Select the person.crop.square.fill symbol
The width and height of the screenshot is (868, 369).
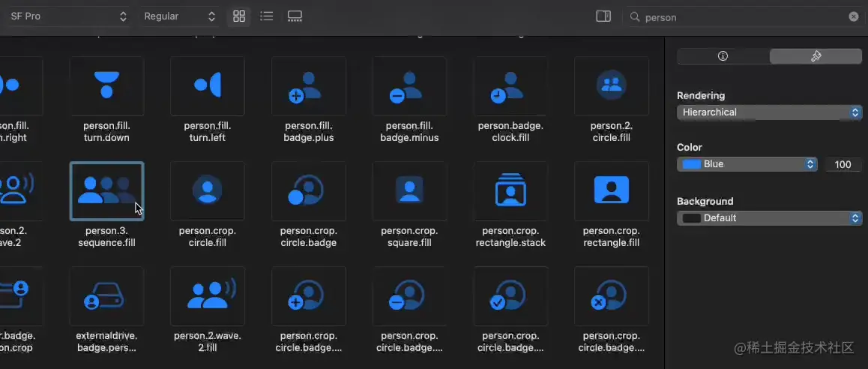[x=410, y=191]
